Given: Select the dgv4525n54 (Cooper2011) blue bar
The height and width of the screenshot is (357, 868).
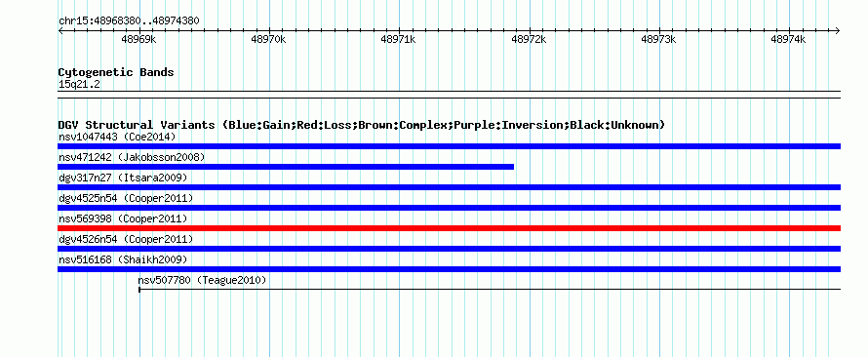Looking at the screenshot, I should pos(449,208).
